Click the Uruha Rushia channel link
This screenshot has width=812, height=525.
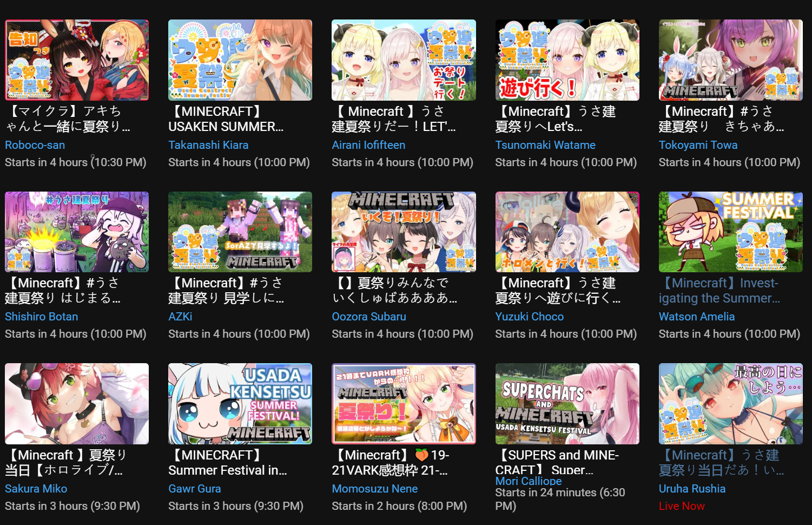(692, 489)
